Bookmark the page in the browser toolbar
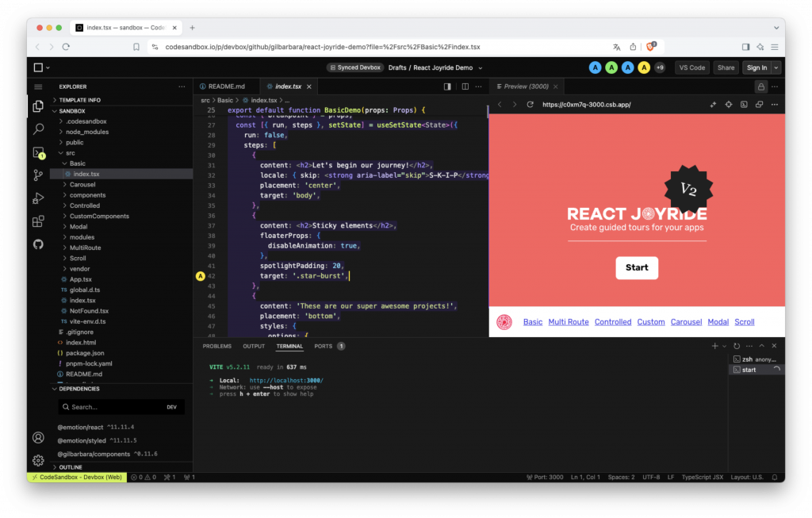Screen dimensions: 812x518 click(x=136, y=47)
